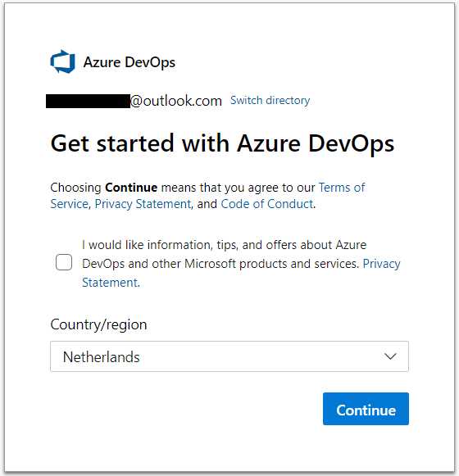Image resolution: width=459 pixels, height=476 pixels.
Task: Enable the information, tips, and offers checkbox
Action: pos(64,262)
